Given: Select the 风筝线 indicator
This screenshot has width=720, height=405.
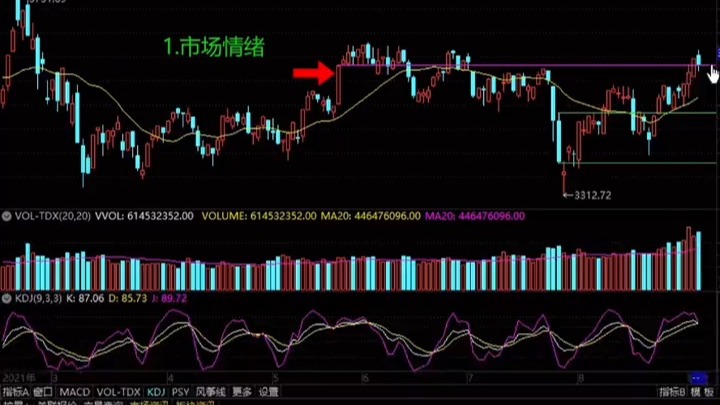Looking at the screenshot, I should pos(211,391).
